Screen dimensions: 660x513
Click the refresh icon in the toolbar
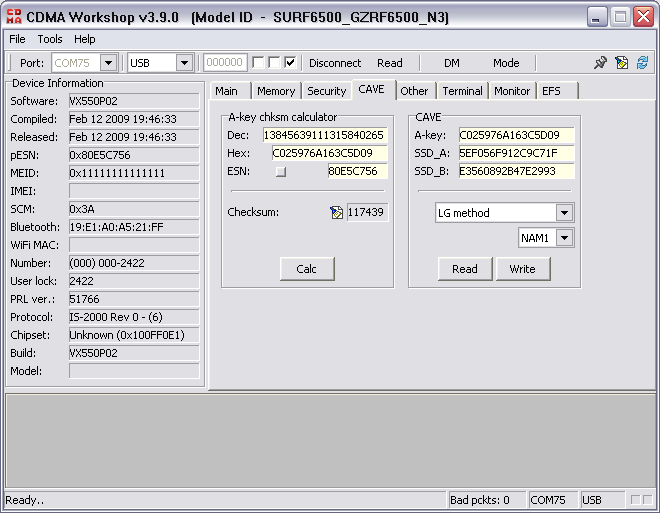[642, 63]
